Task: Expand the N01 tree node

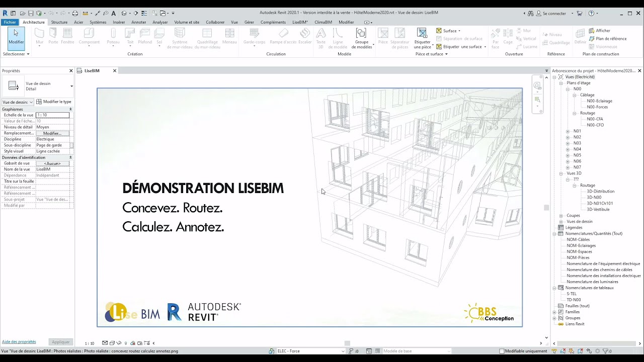Action: [568, 131]
